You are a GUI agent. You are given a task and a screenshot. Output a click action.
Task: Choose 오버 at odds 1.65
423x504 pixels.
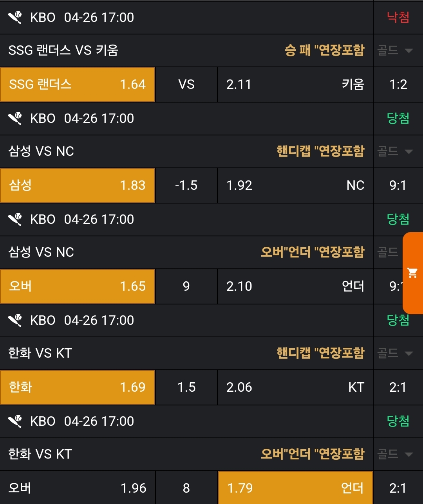(78, 286)
